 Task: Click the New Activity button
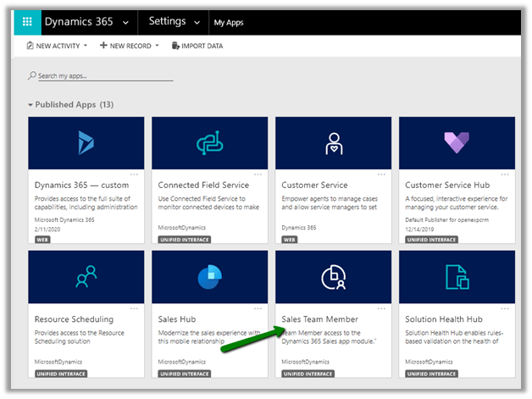click(x=56, y=46)
